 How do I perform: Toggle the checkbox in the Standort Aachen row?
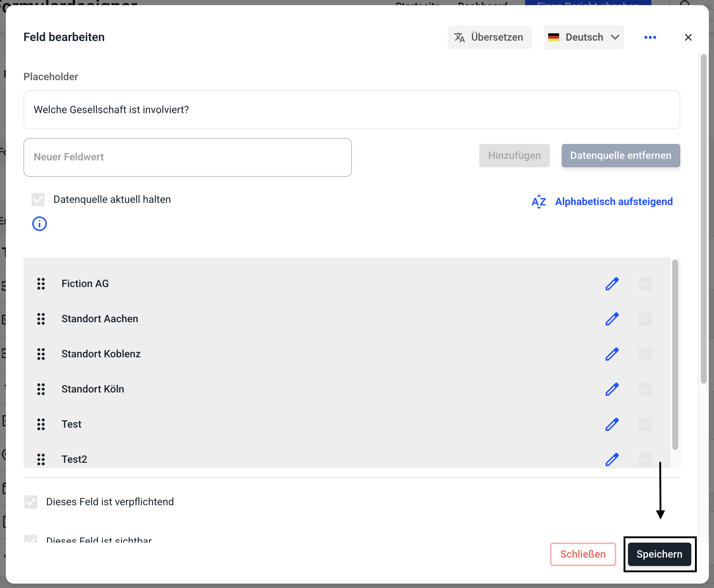[x=645, y=319]
